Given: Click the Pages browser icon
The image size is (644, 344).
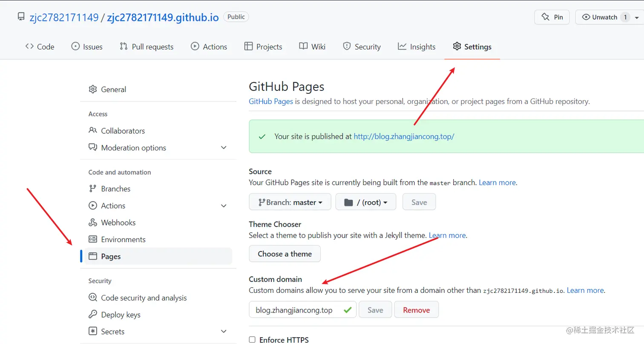Looking at the screenshot, I should point(92,256).
